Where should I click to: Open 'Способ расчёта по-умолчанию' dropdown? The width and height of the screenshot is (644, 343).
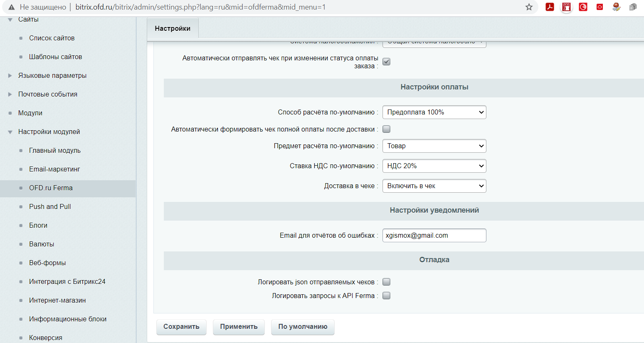pos(434,112)
